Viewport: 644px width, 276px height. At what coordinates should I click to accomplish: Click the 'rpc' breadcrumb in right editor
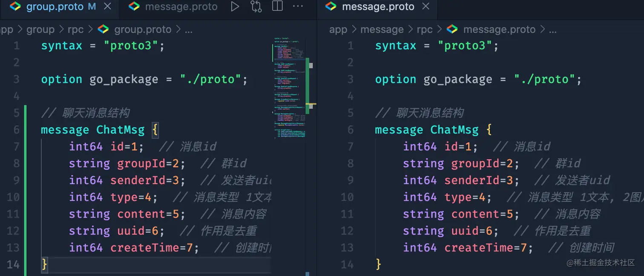(424, 29)
